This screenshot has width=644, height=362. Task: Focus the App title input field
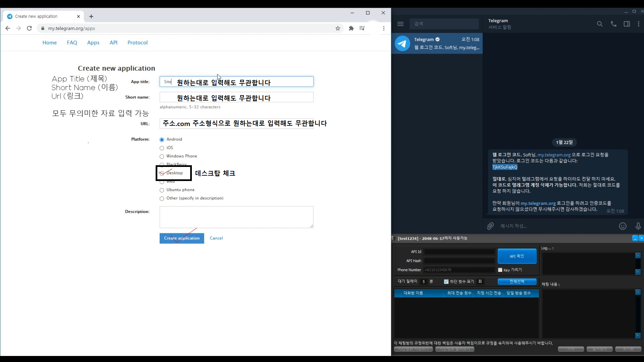[x=236, y=81]
